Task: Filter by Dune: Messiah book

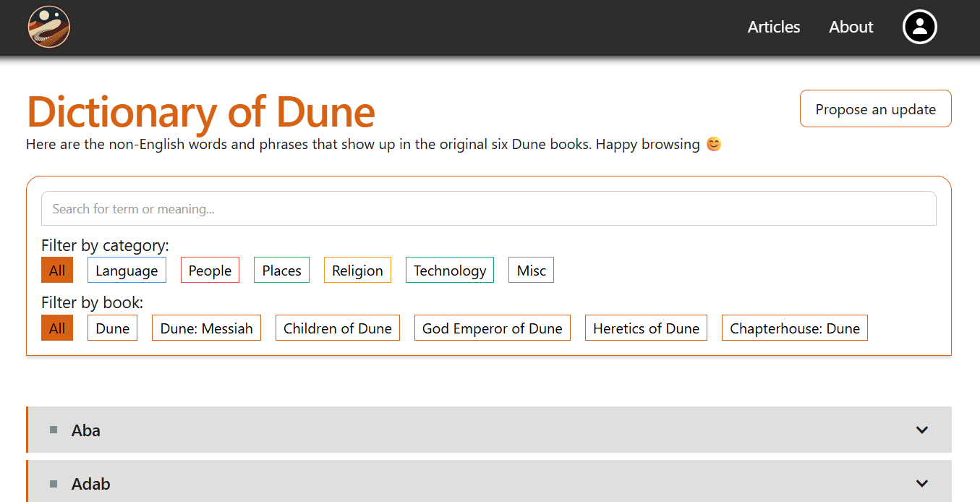Action: click(x=206, y=328)
